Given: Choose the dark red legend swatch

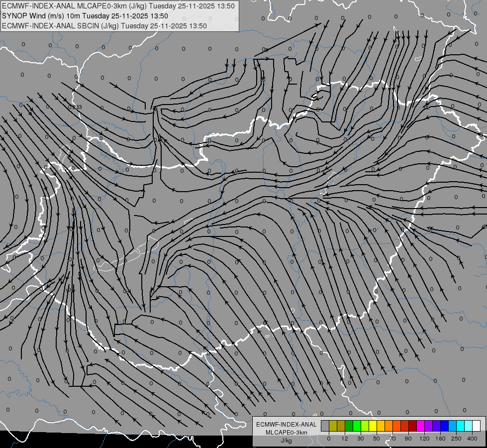Looking at the screenshot, I should 413,426.
